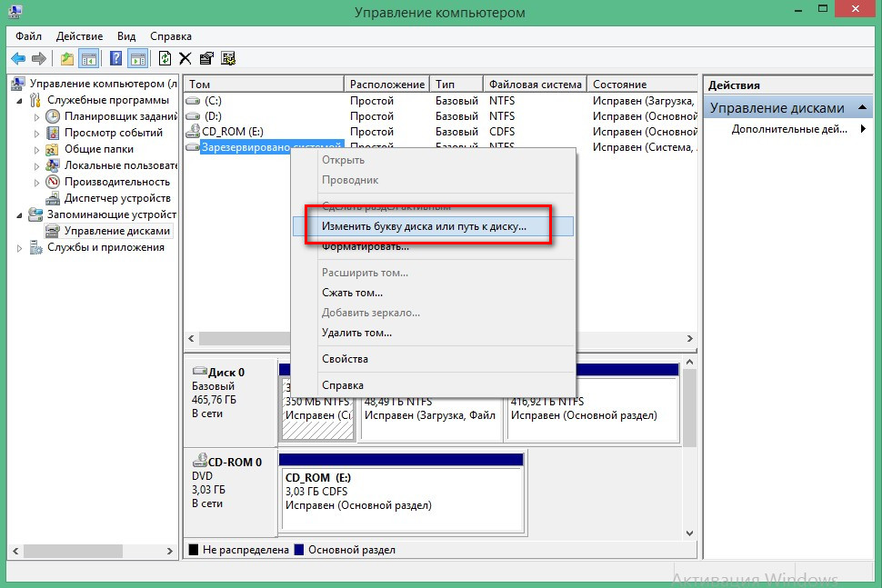Click the Refresh toolbar icon
The width and height of the screenshot is (882, 588).
[x=165, y=58]
